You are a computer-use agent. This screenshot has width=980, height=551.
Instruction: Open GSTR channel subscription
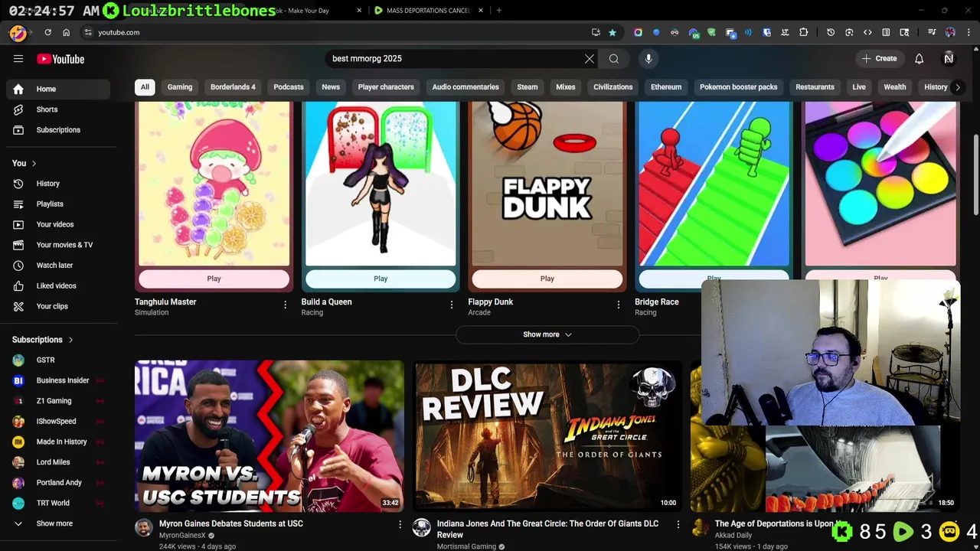pyautogui.click(x=58, y=360)
